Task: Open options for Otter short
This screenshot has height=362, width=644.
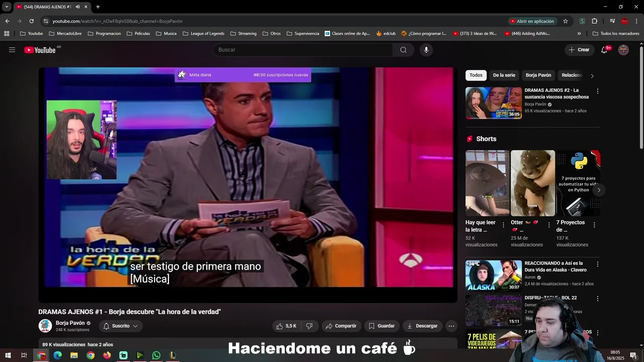Action: click(549, 225)
